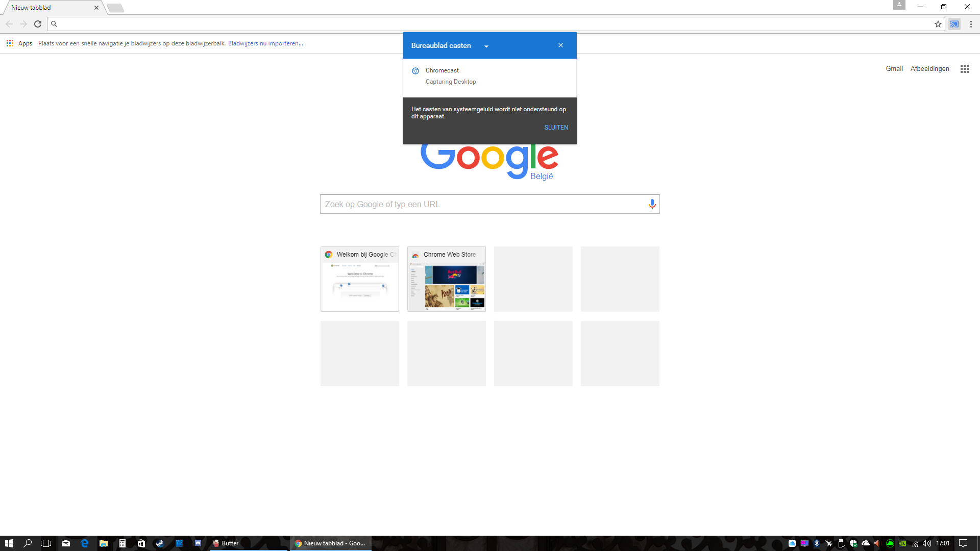Open the Welkom bij Google Chrome thumbnail

pyautogui.click(x=360, y=279)
